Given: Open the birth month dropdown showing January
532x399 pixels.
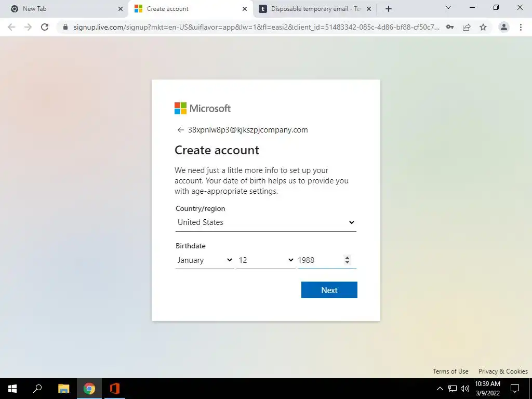Looking at the screenshot, I should 205,260.
